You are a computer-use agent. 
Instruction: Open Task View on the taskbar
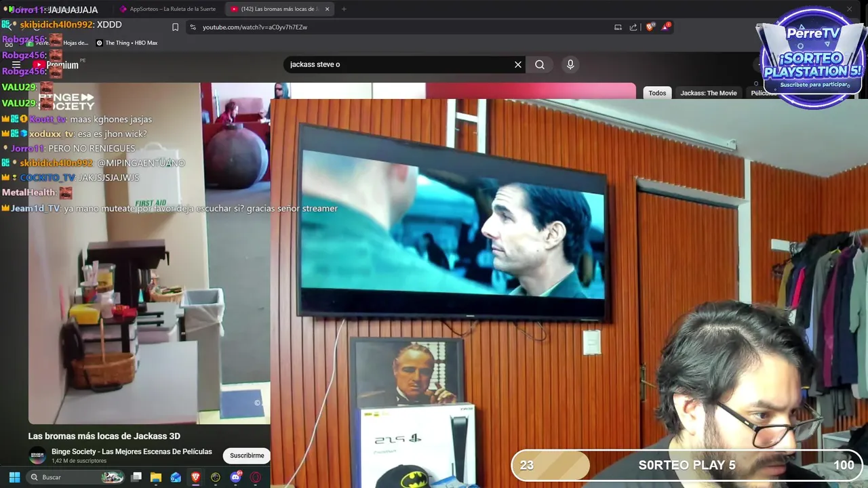coord(136,477)
